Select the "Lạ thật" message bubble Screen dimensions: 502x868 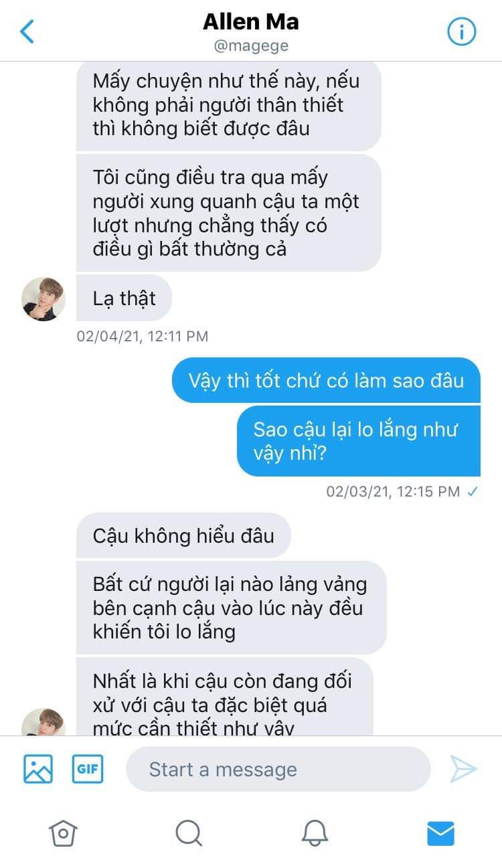pyautogui.click(x=124, y=298)
